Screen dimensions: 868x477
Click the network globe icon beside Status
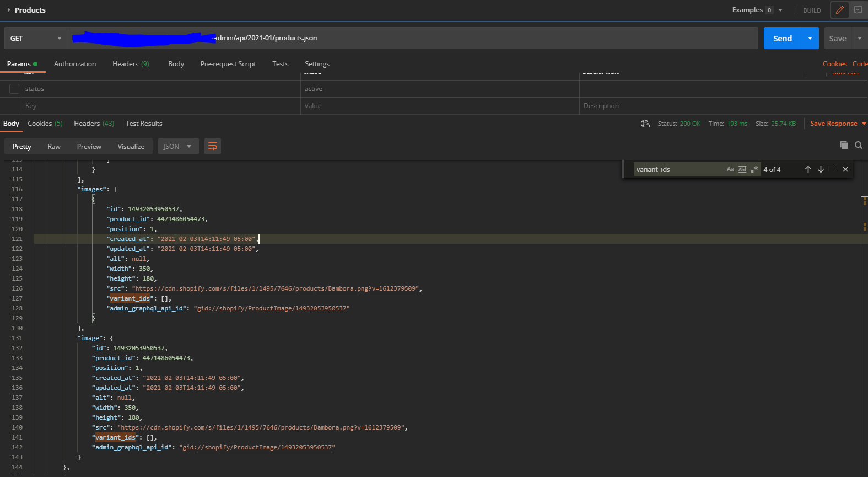645,124
